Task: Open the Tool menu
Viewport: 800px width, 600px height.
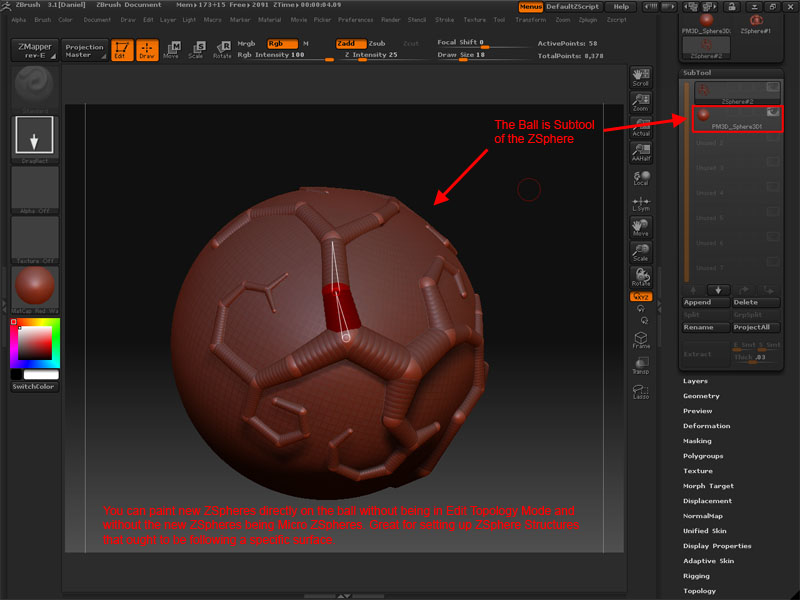Action: (499, 20)
